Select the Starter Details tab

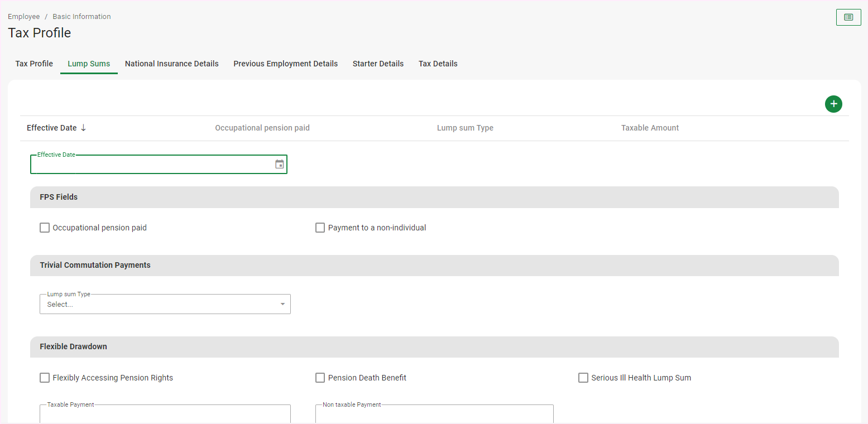pyautogui.click(x=378, y=64)
